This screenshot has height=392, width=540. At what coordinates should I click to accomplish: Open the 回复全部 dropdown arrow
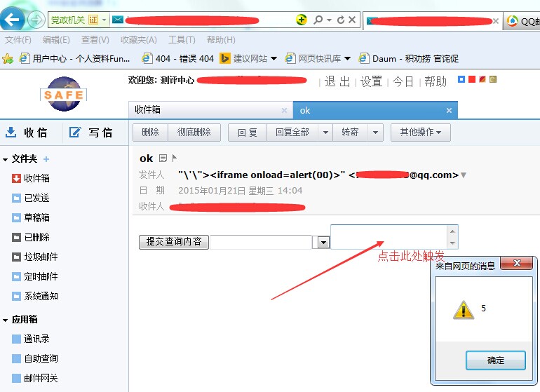[325, 133]
